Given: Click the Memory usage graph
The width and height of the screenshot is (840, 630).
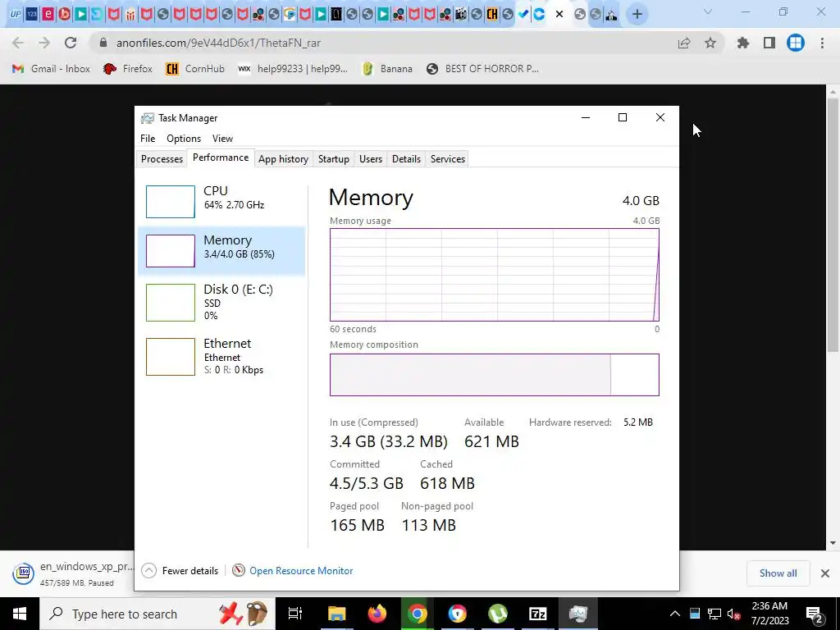Looking at the screenshot, I should pyautogui.click(x=495, y=275).
